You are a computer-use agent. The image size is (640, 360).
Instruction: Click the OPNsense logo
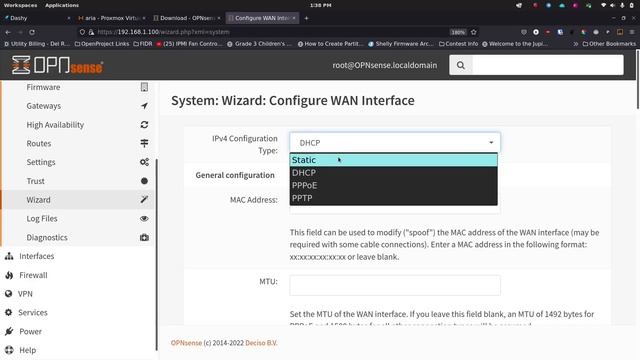point(57,65)
